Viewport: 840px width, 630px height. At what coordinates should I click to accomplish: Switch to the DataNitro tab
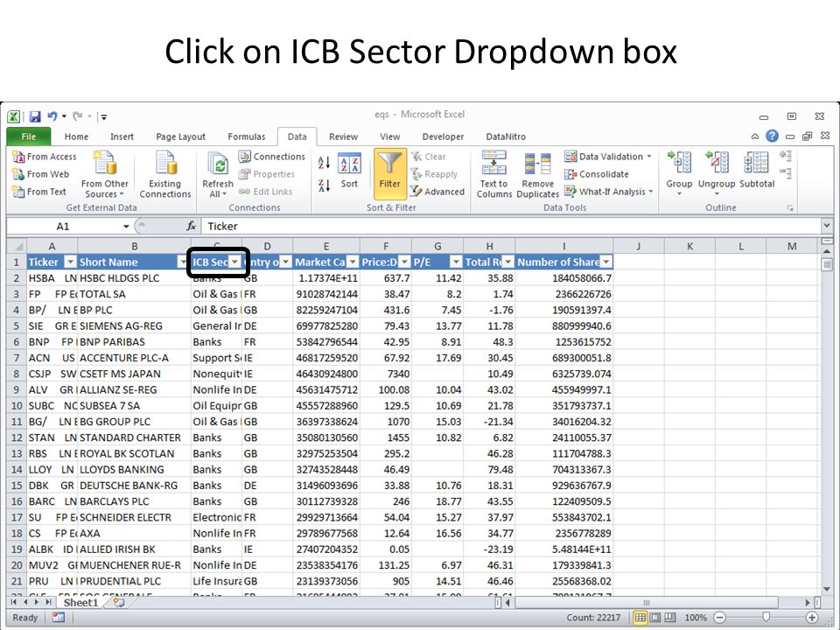[506, 136]
